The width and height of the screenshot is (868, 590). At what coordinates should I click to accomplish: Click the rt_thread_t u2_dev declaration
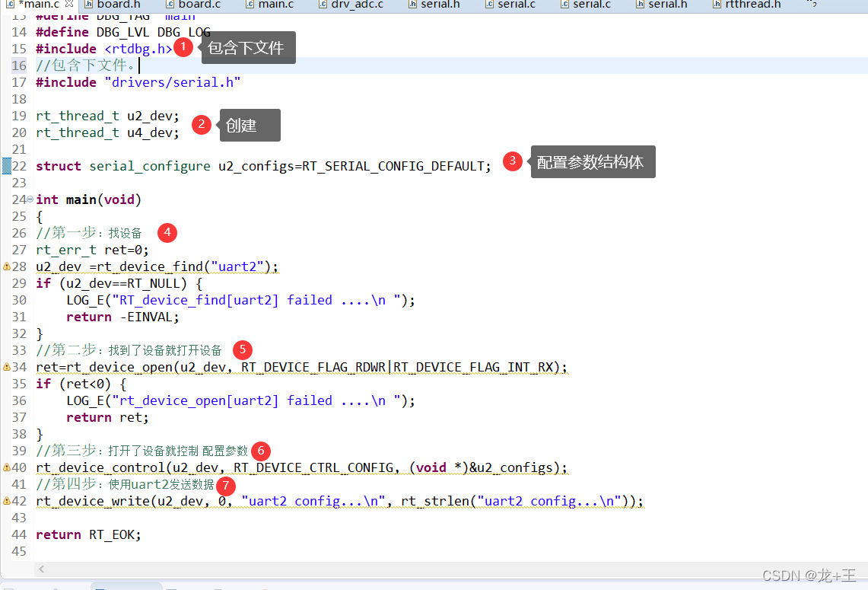pyautogui.click(x=107, y=116)
